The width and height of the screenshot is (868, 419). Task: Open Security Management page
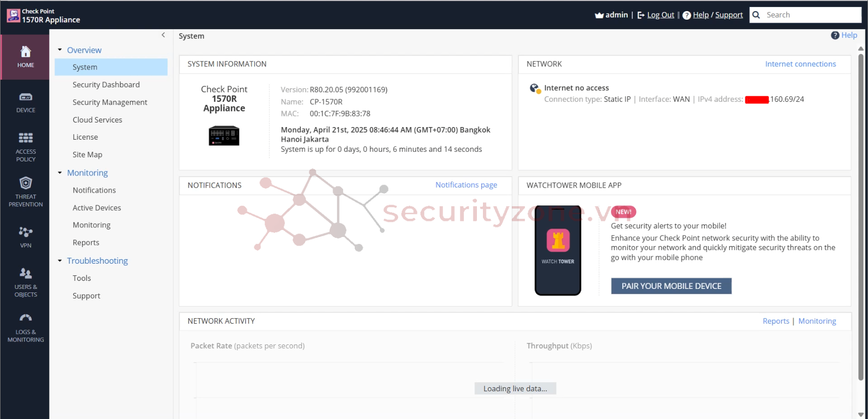tap(110, 102)
